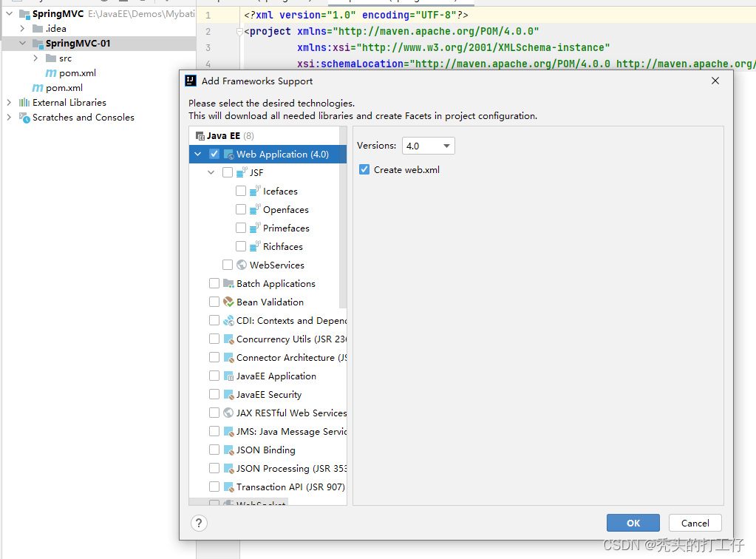Click the Richfaces library icon
The width and height of the screenshot is (756, 559).
point(255,246)
